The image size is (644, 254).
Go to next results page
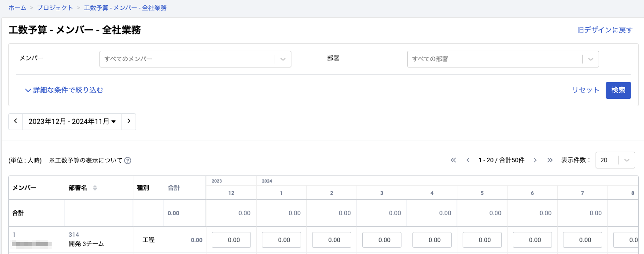[535, 161]
